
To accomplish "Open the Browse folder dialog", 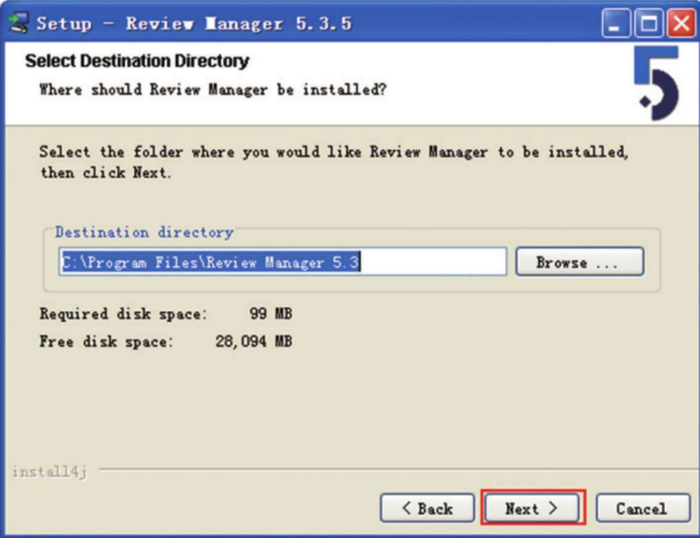I will tap(579, 262).
